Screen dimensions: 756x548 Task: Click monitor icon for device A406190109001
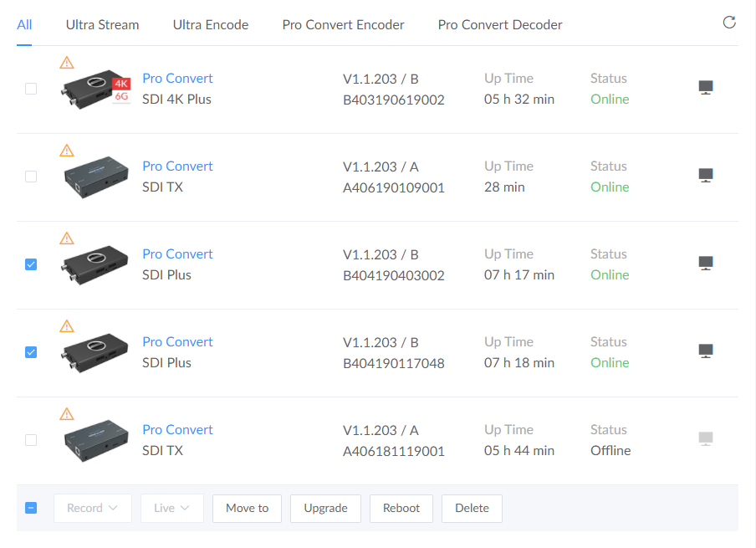[x=706, y=176]
